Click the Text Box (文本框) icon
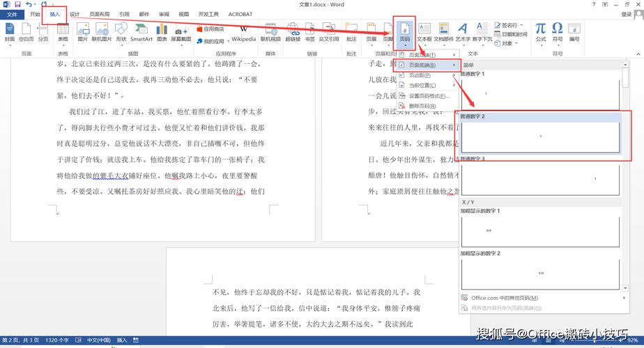The width and height of the screenshot is (644, 348). (424, 33)
